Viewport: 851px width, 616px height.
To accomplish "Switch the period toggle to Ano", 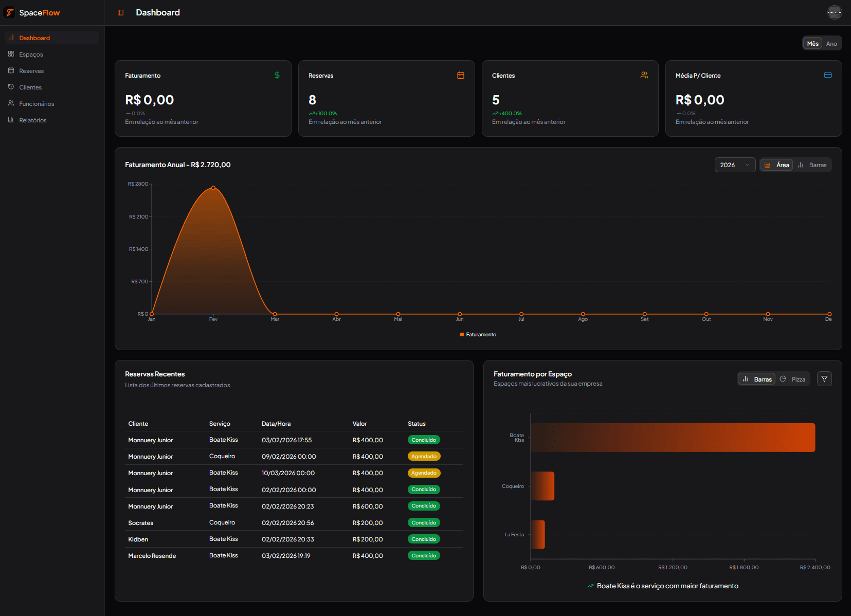I will coord(831,43).
